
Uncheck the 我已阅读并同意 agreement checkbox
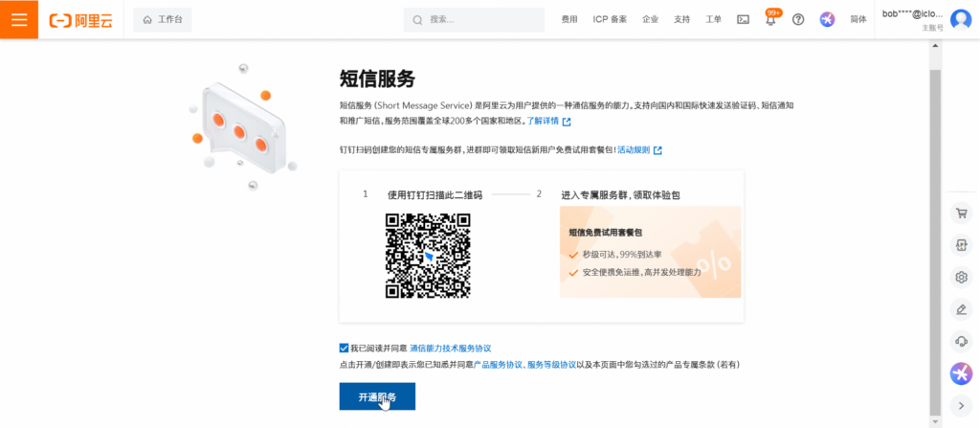(344, 348)
